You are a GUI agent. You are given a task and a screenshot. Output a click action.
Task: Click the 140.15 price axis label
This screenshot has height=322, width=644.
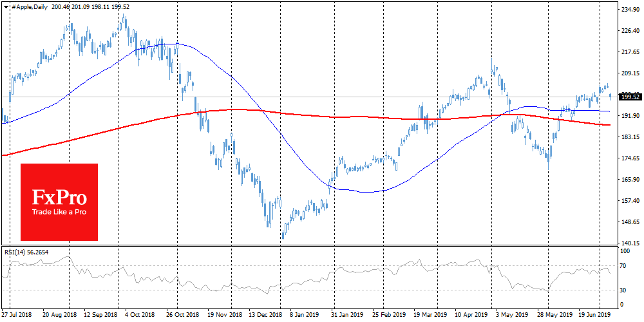click(x=630, y=243)
